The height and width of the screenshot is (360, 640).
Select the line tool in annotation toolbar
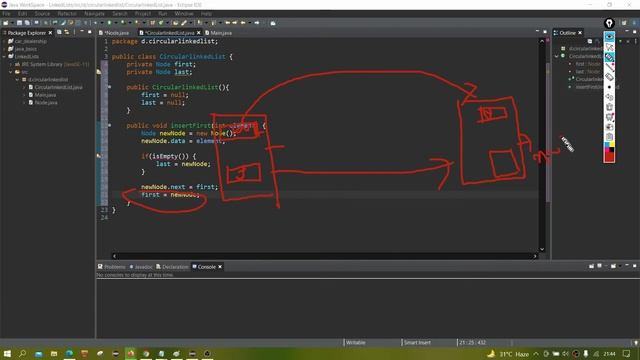pos(609,67)
